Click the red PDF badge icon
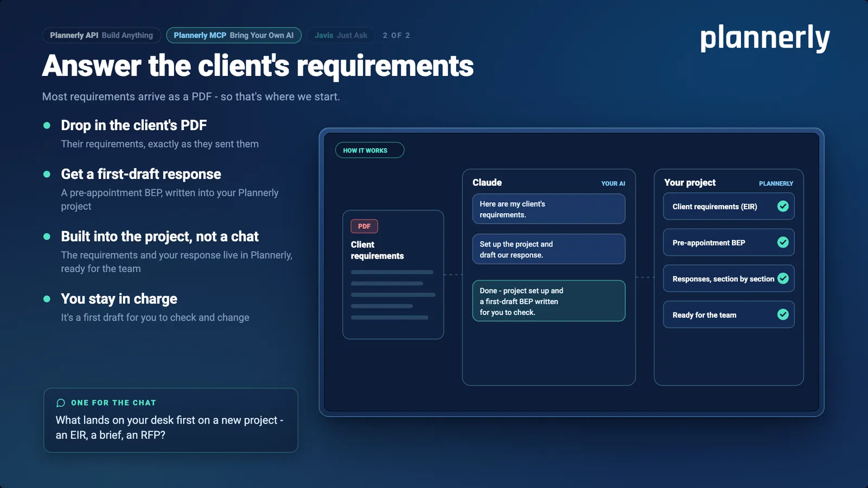This screenshot has height=488, width=868. (365, 226)
